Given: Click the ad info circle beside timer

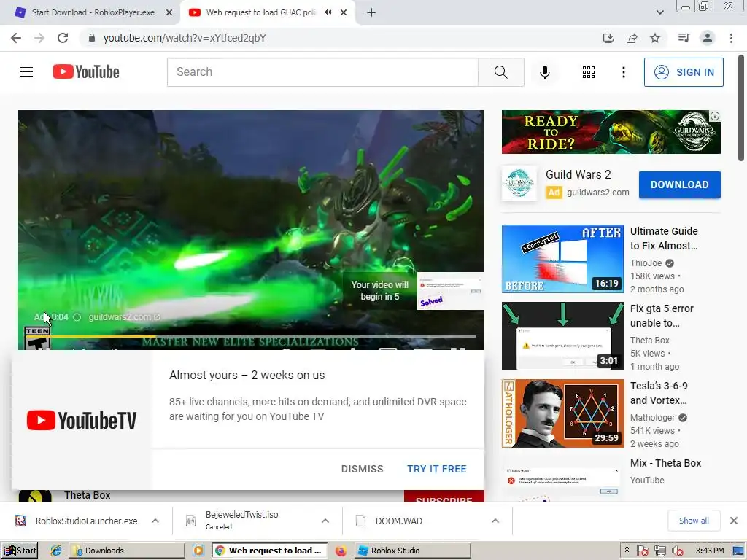Looking at the screenshot, I should [77, 317].
